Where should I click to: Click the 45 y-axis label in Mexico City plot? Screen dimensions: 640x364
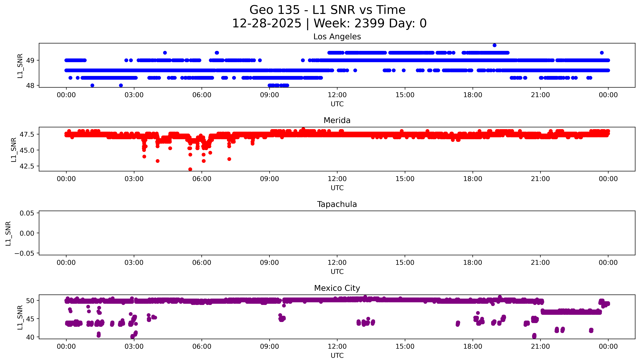tap(30, 319)
